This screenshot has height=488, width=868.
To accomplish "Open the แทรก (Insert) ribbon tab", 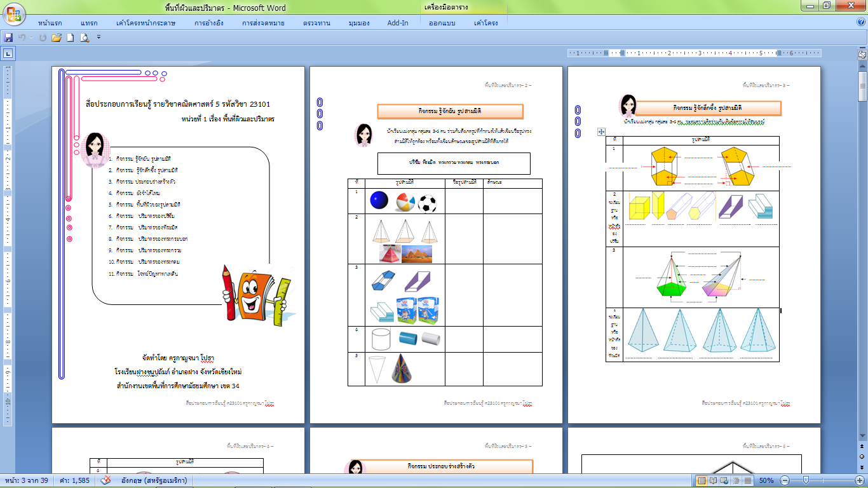I will (x=89, y=23).
